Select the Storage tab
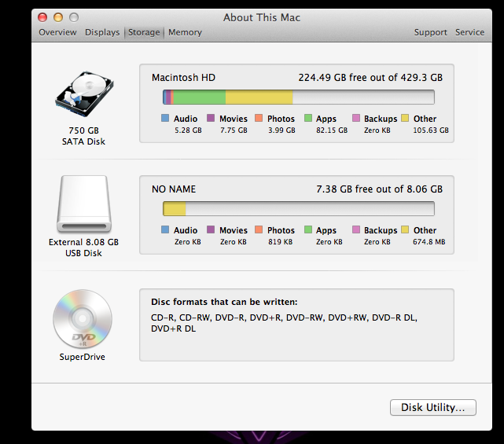 tap(144, 32)
